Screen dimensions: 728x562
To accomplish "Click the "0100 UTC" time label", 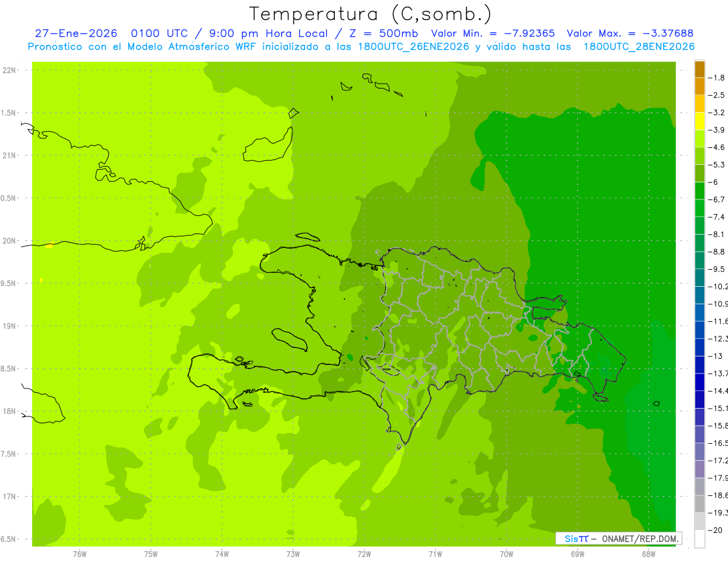I will click(160, 33).
